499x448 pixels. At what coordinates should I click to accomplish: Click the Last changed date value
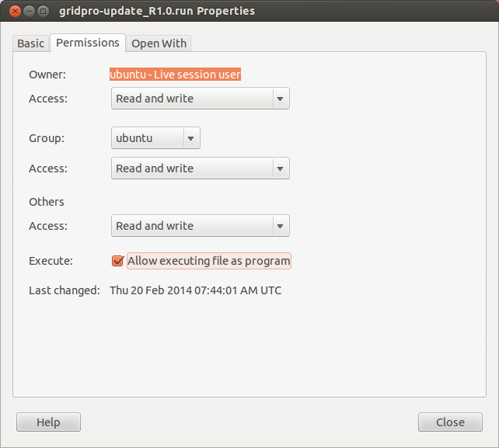point(195,290)
